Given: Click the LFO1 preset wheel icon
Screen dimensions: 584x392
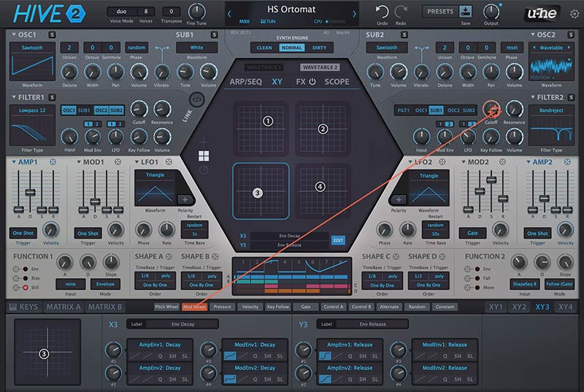Looking at the screenshot, I should (169, 162).
